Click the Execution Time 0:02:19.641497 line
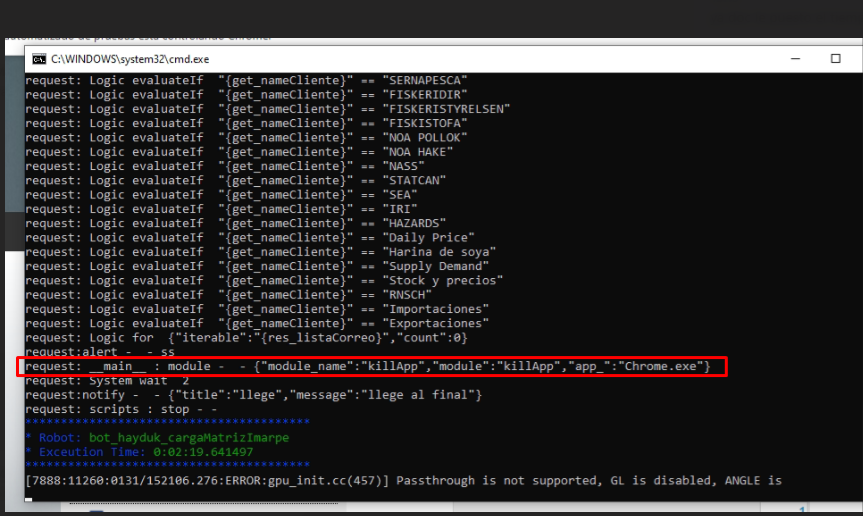This screenshot has height=516, width=863. [140, 452]
